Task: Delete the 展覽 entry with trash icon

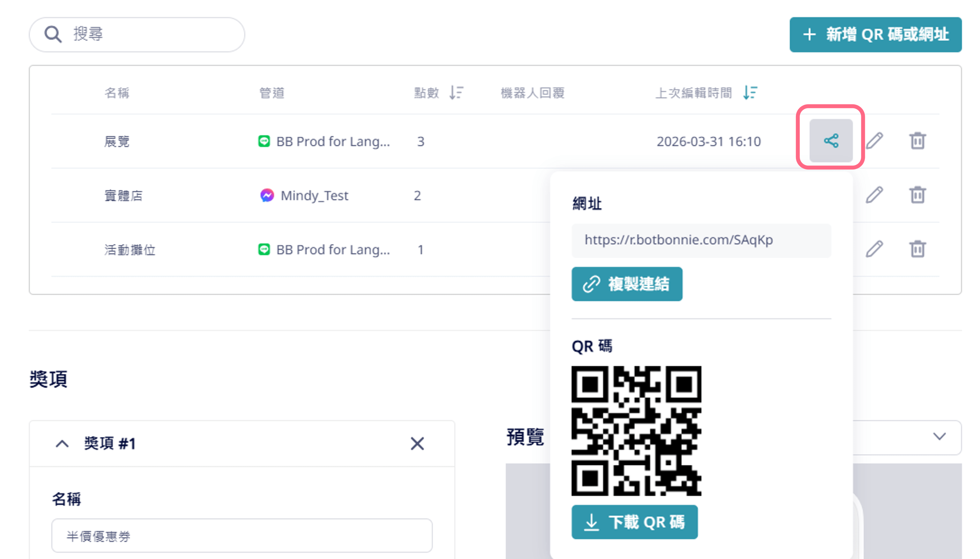Action: click(x=917, y=140)
